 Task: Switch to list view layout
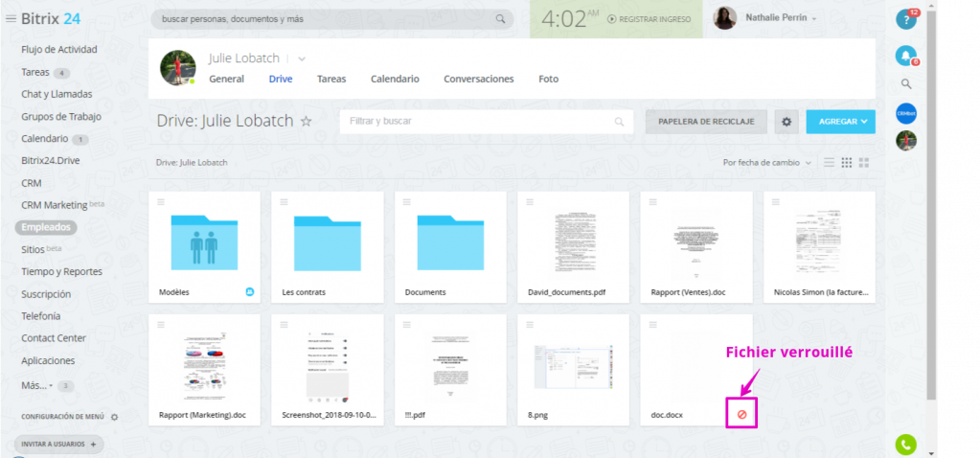click(x=829, y=163)
